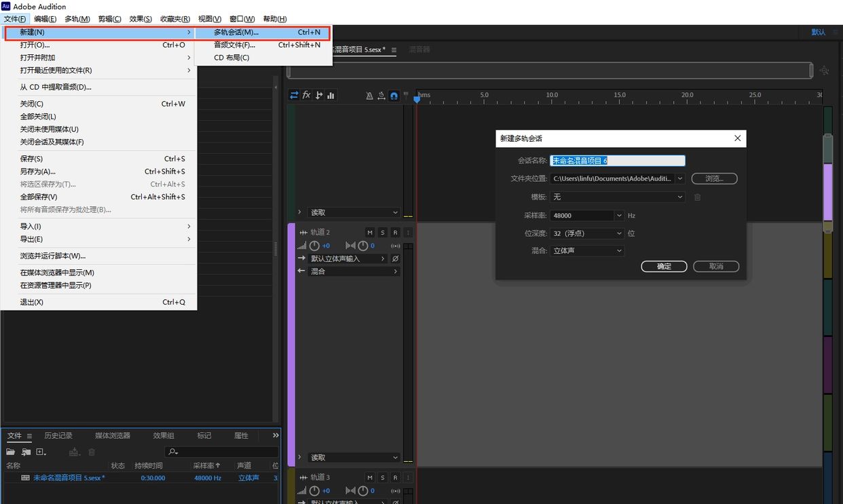
Task: Select CD 布局(C) in the New submenu
Action: pyautogui.click(x=263, y=58)
